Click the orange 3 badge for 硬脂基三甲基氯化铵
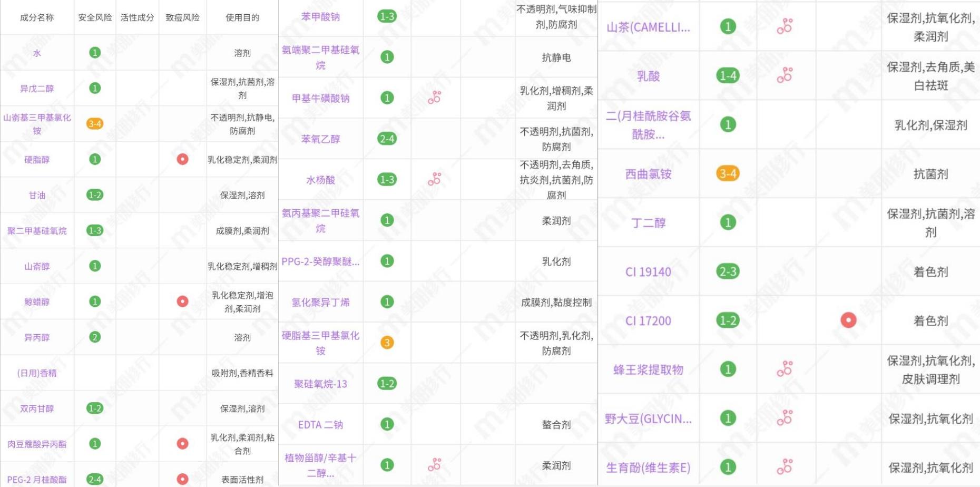980x487 pixels. [x=388, y=342]
